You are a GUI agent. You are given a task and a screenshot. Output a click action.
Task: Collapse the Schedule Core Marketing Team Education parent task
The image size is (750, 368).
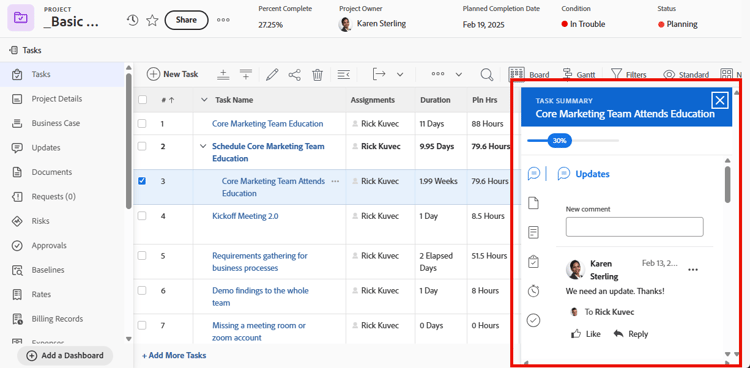(203, 146)
